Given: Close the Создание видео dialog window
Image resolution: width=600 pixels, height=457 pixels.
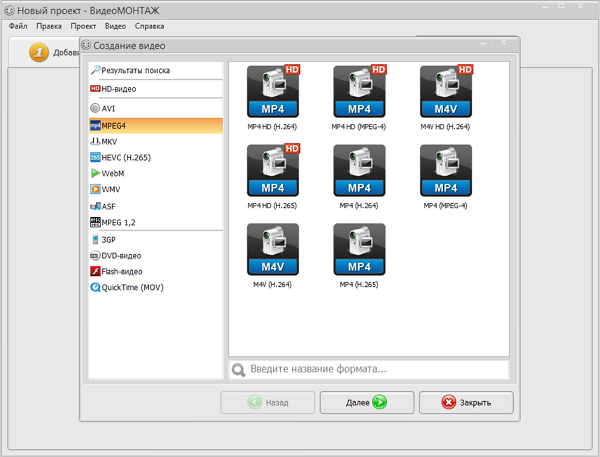Looking at the screenshot, I should coord(504,42).
